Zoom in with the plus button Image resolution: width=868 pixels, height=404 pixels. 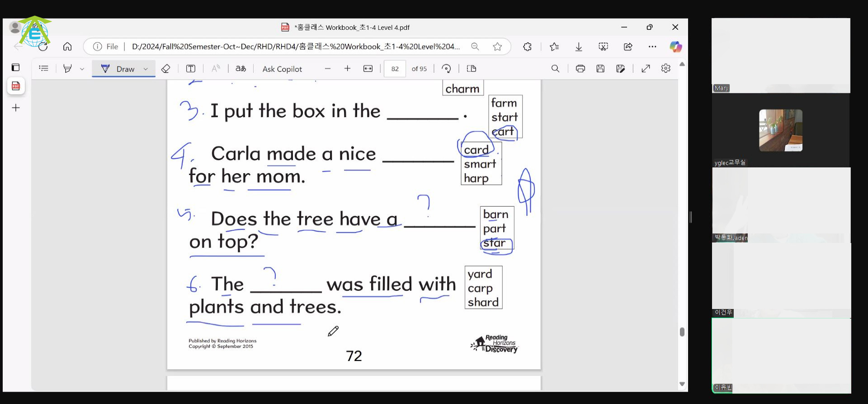347,68
